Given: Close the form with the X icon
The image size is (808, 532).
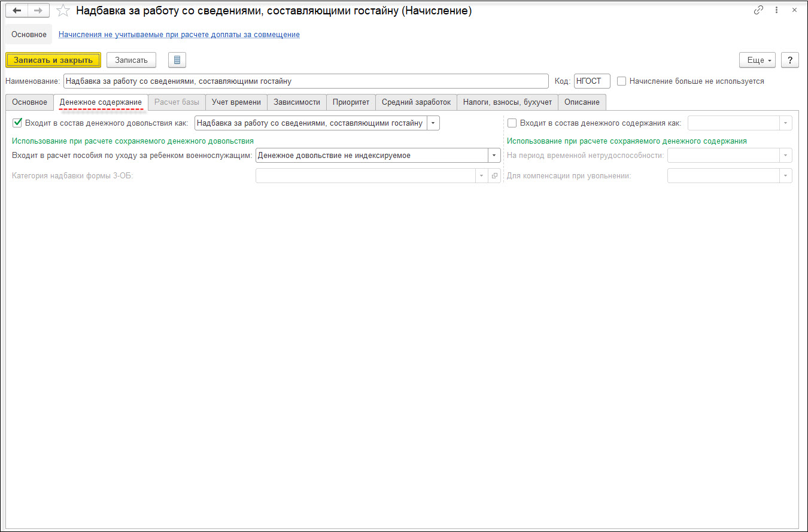Looking at the screenshot, I should click(794, 10).
